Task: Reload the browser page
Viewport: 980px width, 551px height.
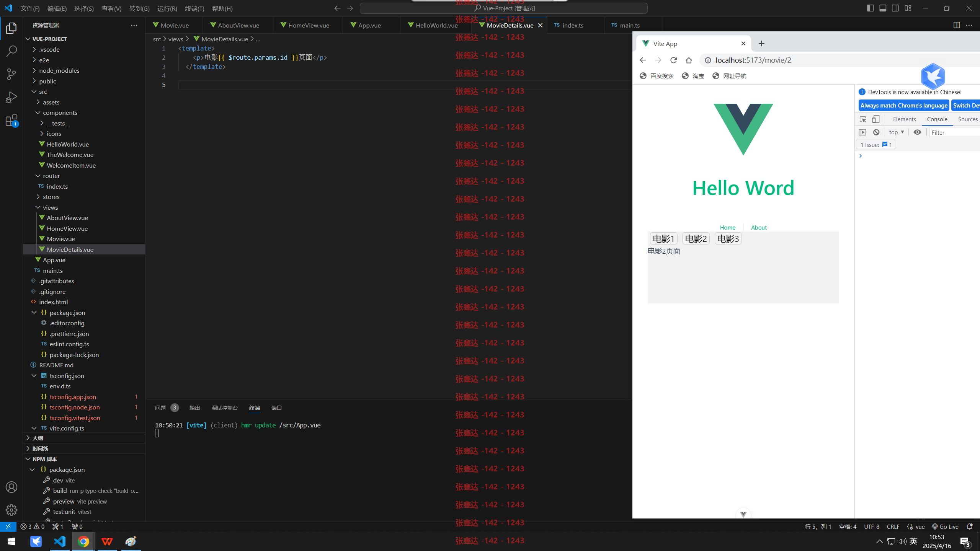Action: [673, 60]
